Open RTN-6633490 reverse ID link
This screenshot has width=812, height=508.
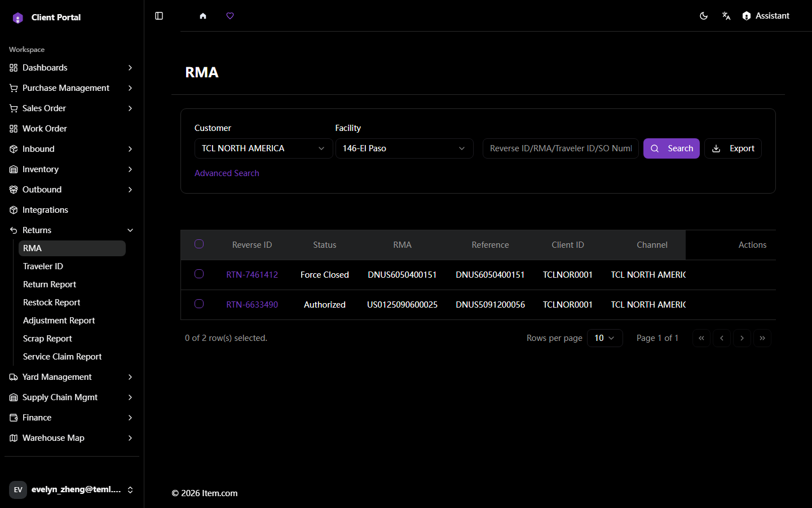pyautogui.click(x=252, y=305)
